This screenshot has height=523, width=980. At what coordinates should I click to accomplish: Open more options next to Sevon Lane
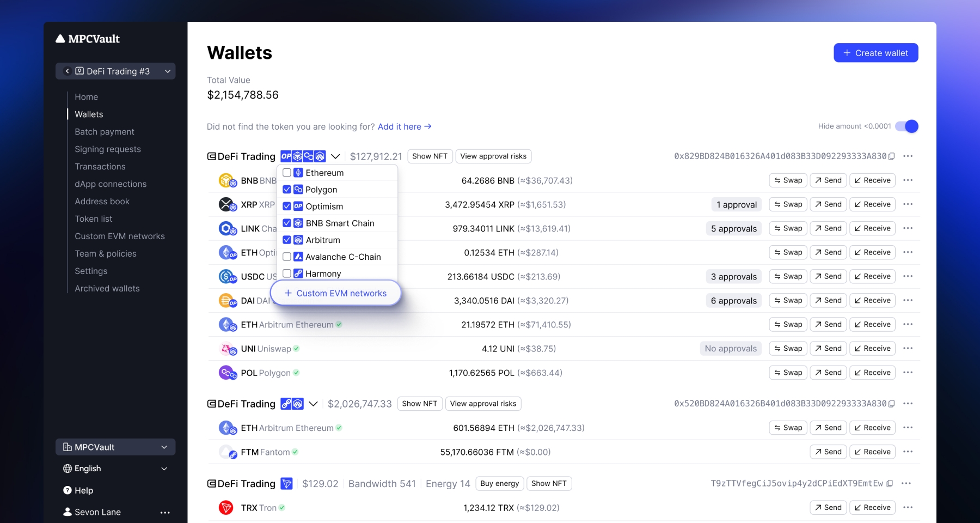(x=165, y=512)
